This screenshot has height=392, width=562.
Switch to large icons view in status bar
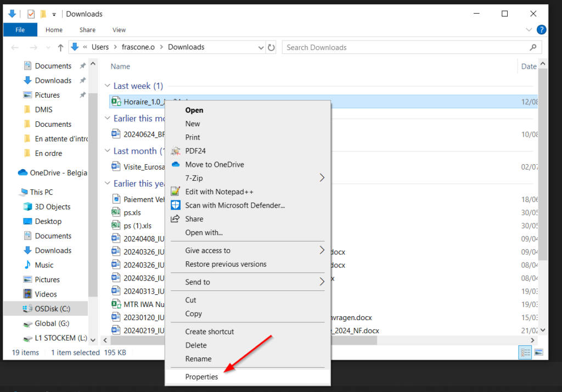538,352
